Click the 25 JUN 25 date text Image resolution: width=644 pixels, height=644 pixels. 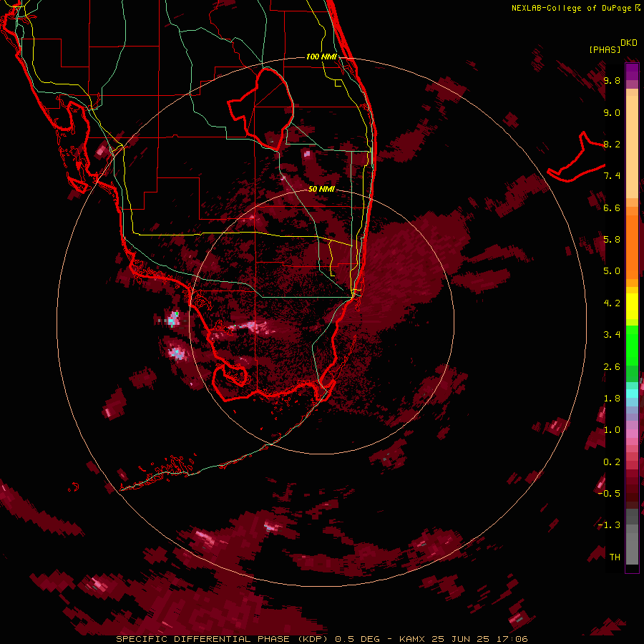pyautogui.click(x=460, y=639)
